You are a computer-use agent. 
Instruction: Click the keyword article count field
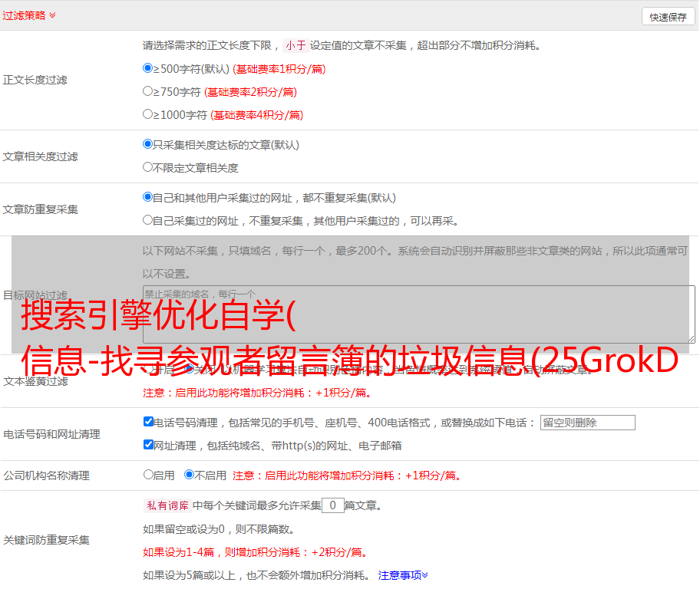pyautogui.click(x=332, y=505)
